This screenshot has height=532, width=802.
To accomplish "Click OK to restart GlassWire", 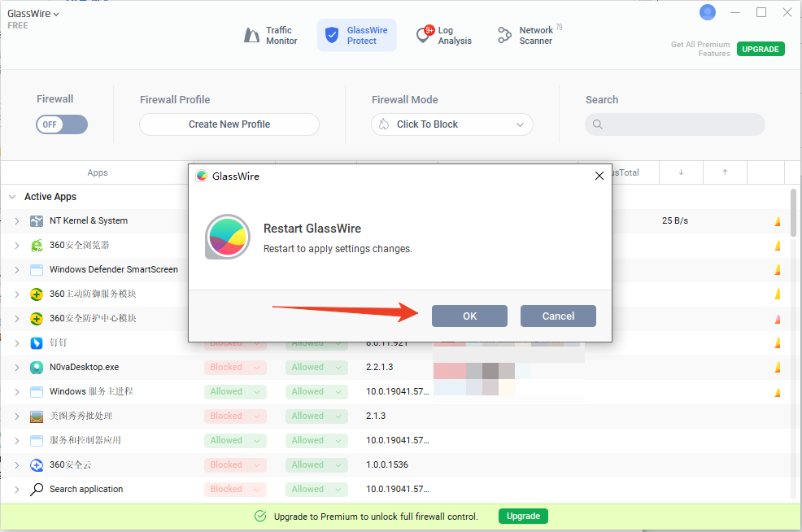I will click(469, 316).
